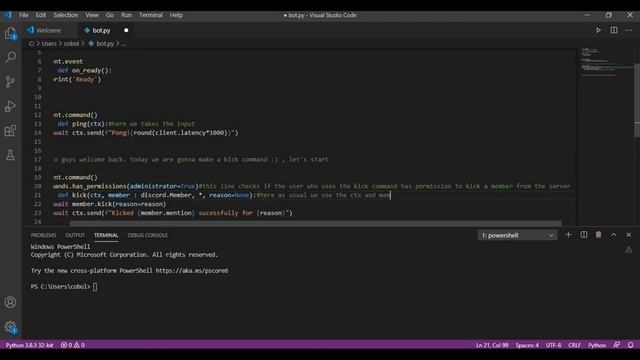This screenshot has height=360, width=640.
Task: Add a new terminal with plus icon
Action: pyautogui.click(x=568, y=235)
